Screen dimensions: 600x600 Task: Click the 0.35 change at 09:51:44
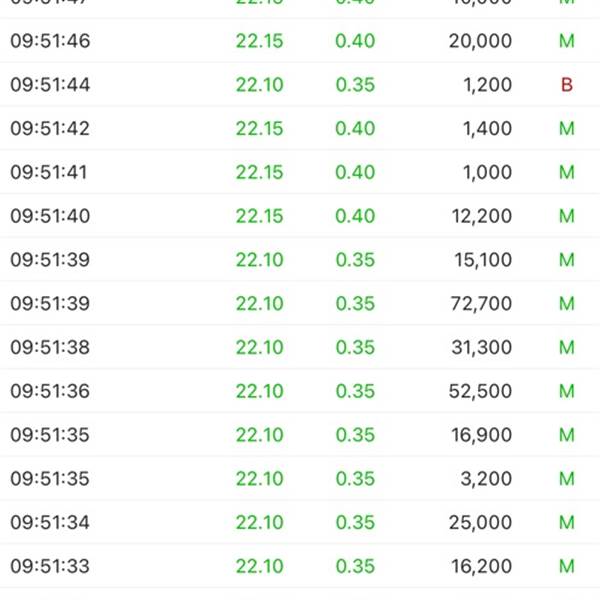pyautogui.click(x=355, y=85)
